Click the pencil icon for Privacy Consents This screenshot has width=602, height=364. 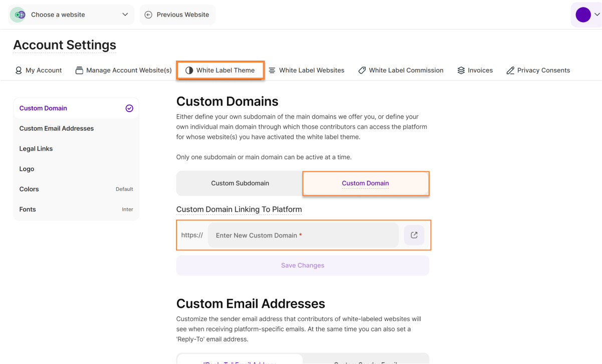(510, 71)
